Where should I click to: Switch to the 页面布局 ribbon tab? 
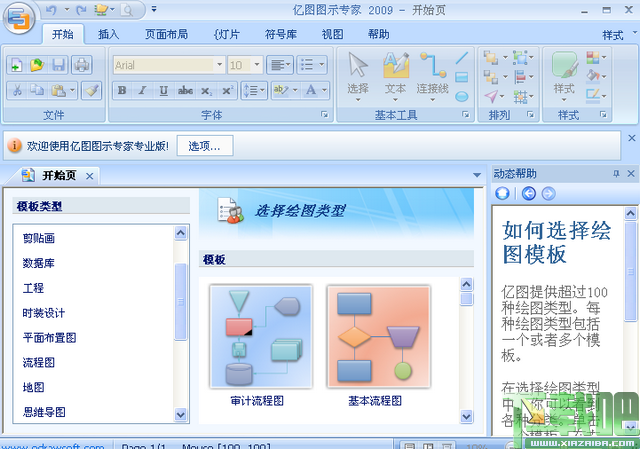coord(167,34)
